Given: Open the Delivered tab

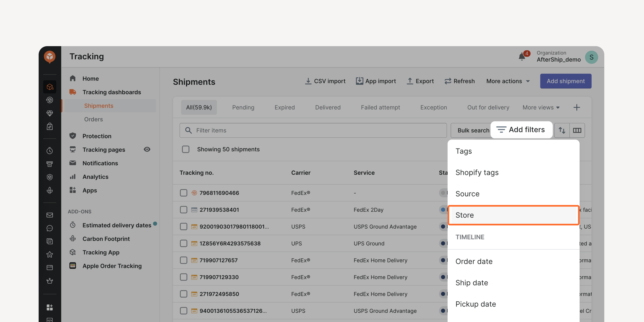Looking at the screenshot, I should (328, 107).
